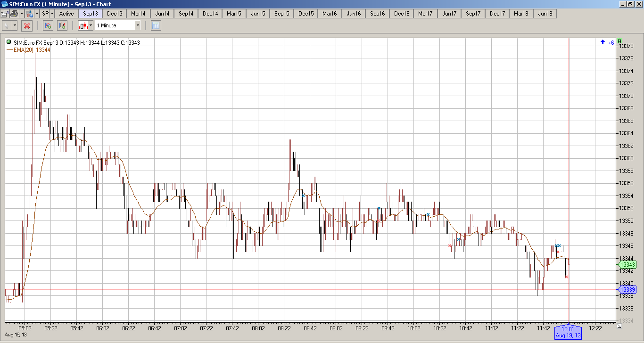Display the Mar18 contract tab

coord(521,14)
